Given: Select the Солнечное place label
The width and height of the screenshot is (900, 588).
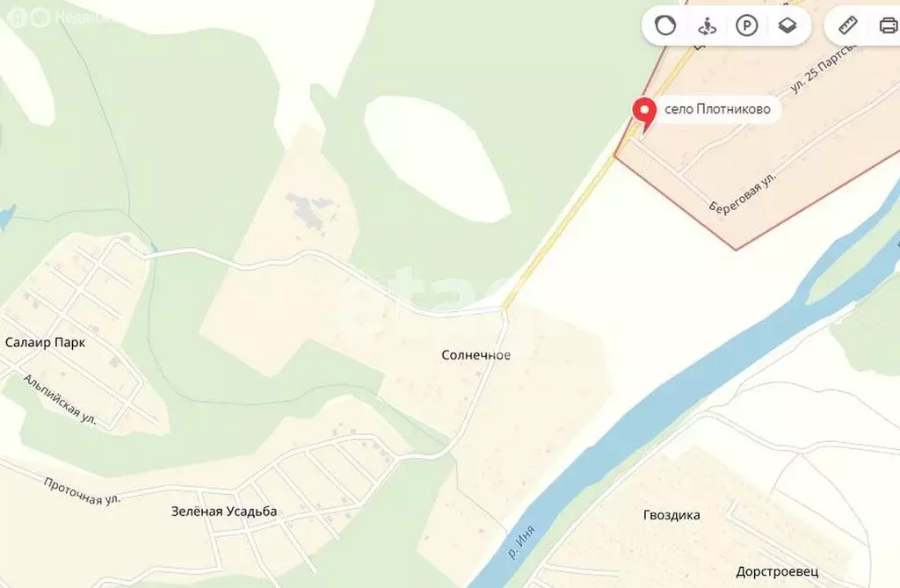Looking at the screenshot, I should (x=475, y=355).
